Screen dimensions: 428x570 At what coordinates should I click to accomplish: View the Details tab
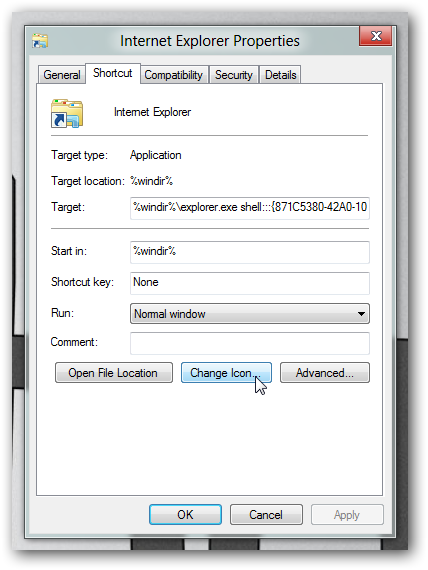coord(280,75)
